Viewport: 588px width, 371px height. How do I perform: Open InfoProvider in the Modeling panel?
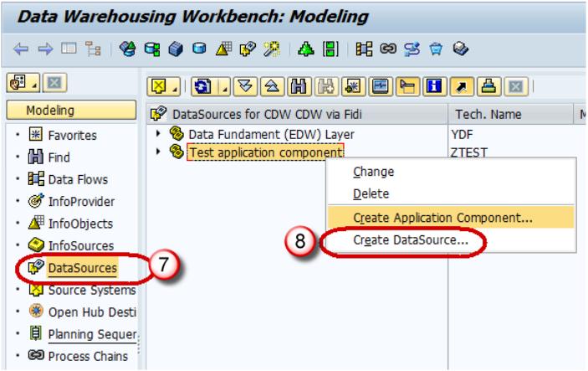click(x=81, y=201)
